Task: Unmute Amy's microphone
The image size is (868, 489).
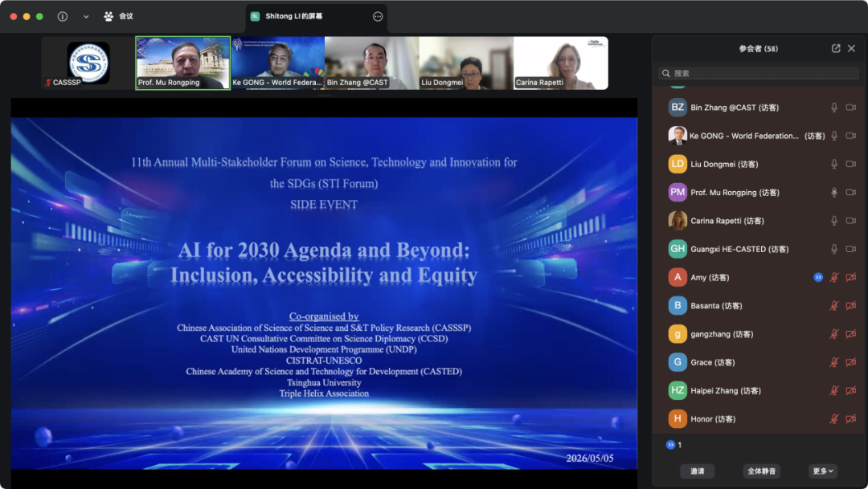Action: 834,277
